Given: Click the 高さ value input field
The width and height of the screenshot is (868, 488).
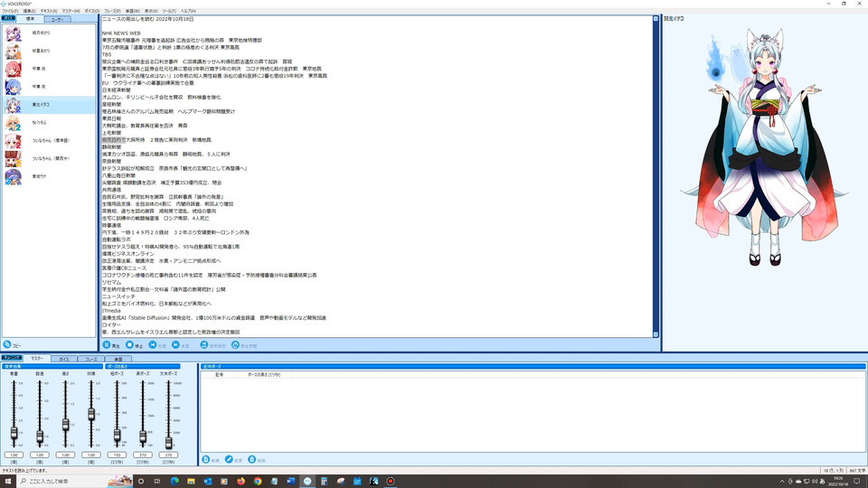Looking at the screenshot, I should coord(65,455).
